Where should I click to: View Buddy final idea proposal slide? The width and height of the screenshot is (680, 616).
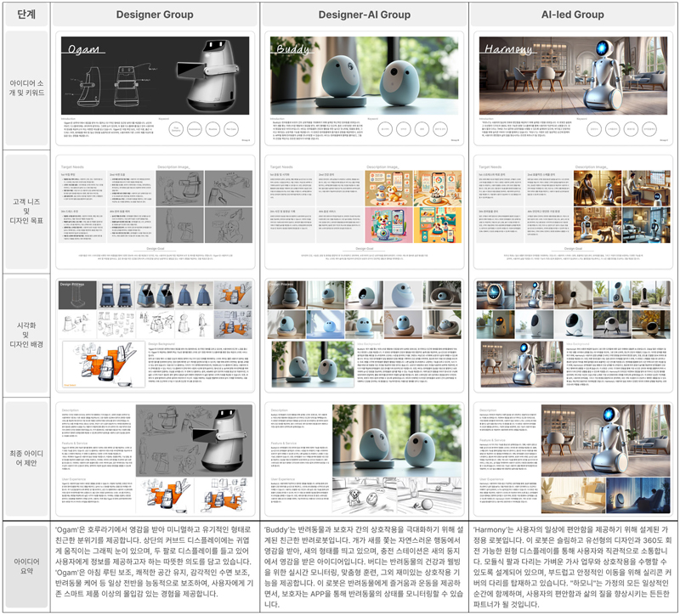point(365,457)
